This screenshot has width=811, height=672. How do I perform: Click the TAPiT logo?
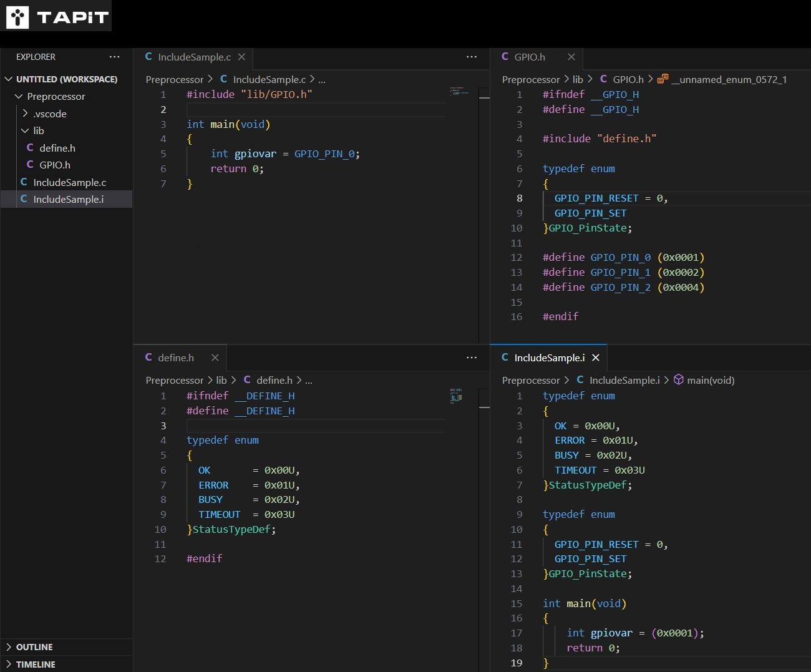pos(57,16)
